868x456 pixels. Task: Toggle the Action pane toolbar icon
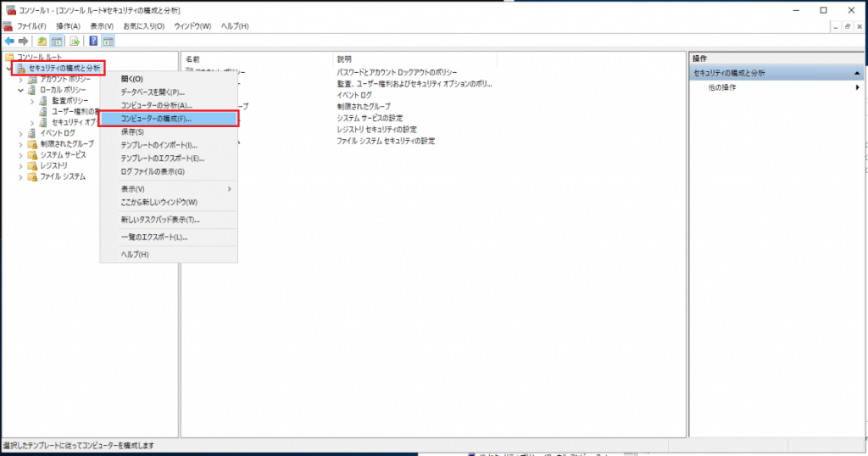[108, 42]
